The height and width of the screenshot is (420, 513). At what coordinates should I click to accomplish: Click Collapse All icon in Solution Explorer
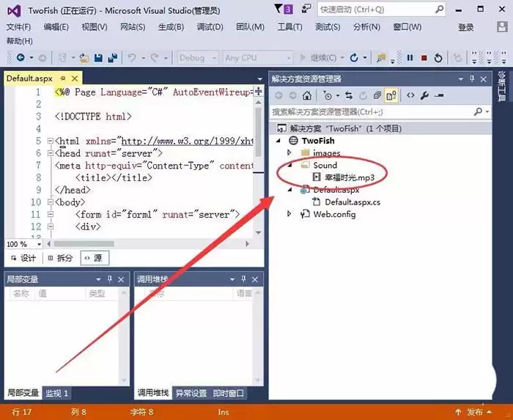click(377, 95)
